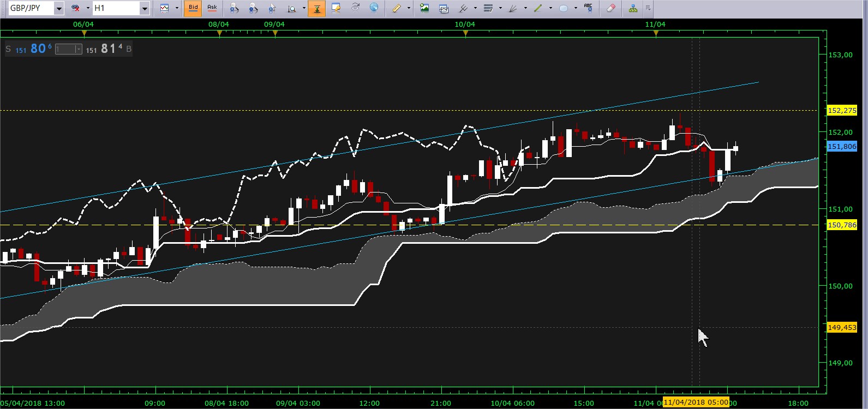Open the order amount dropdown arrow
Viewport: 868px width, 409px height.
tap(79, 49)
